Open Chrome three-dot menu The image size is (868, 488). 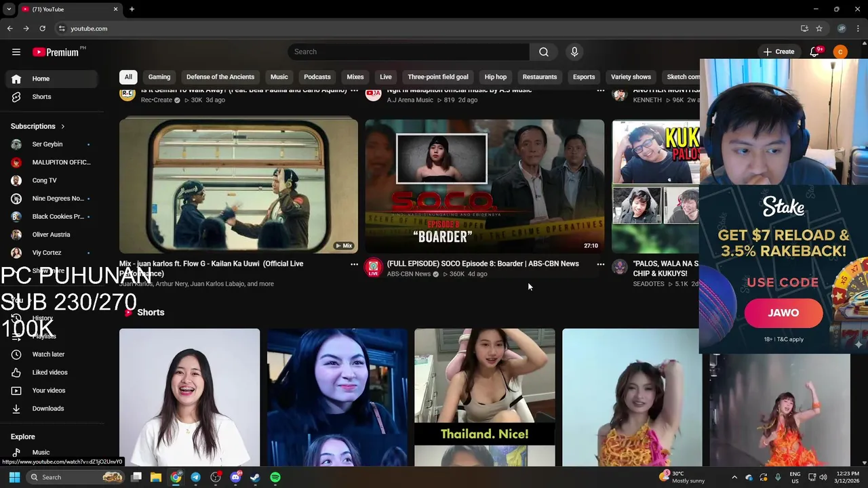[x=859, y=28]
